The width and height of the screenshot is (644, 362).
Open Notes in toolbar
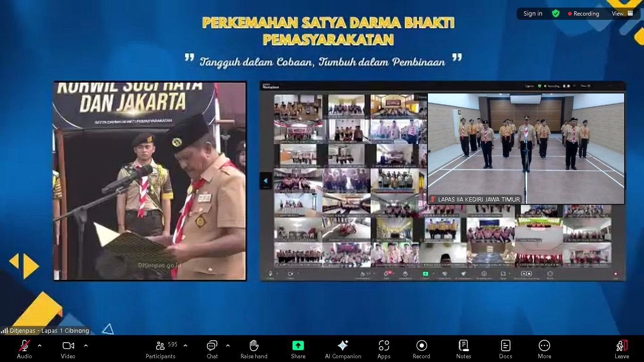click(463, 349)
